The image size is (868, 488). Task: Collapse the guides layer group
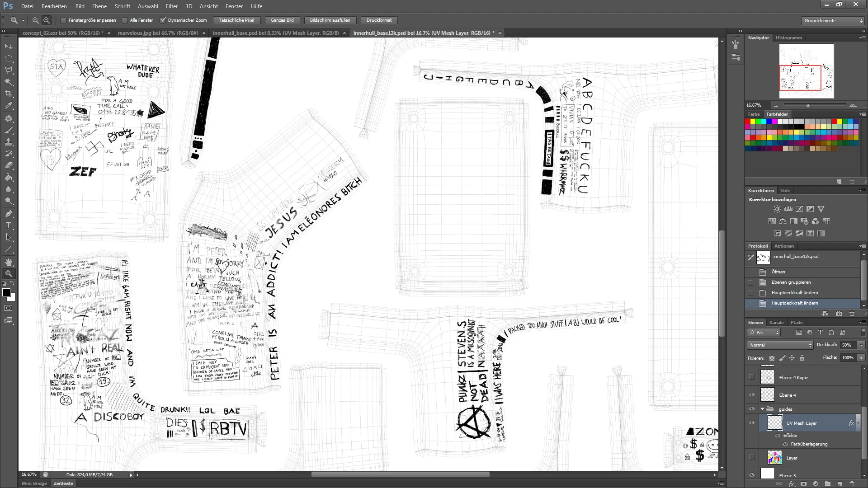tap(763, 409)
